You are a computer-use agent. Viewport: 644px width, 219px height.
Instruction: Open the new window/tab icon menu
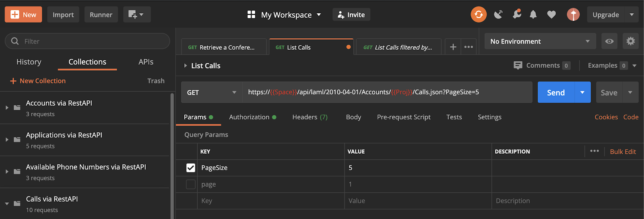click(136, 15)
